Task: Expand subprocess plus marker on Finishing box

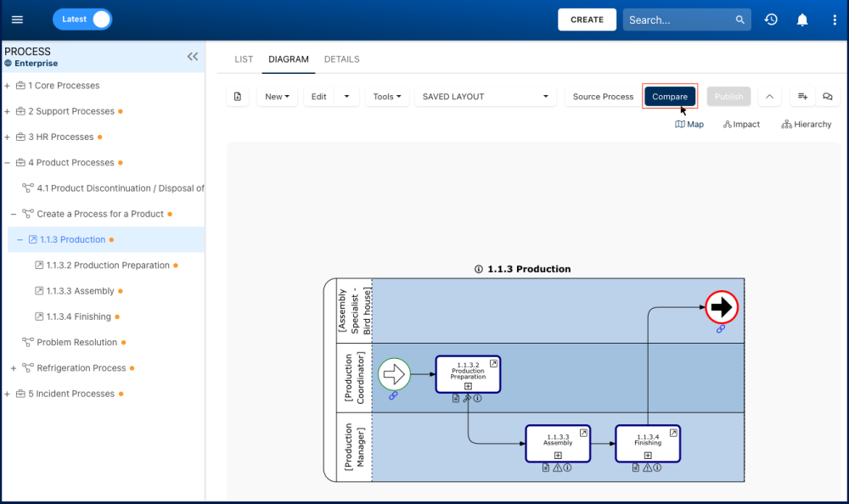Action: (648, 456)
